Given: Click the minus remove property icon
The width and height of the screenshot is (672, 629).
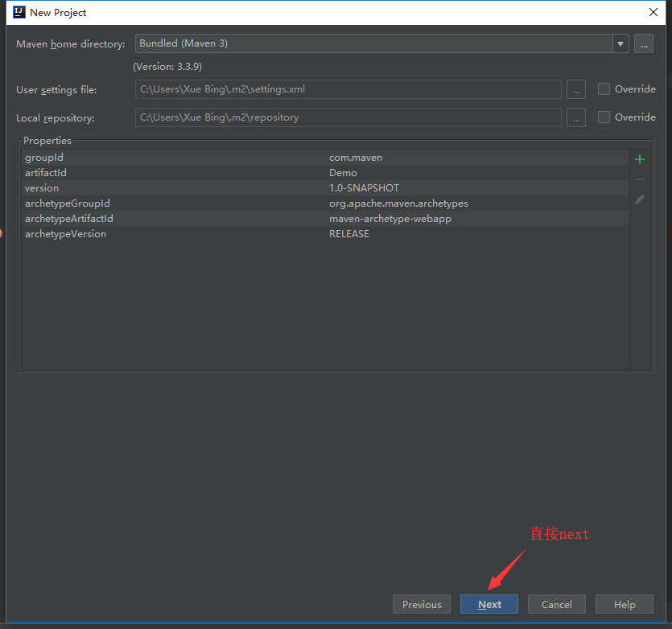Looking at the screenshot, I should click(640, 179).
